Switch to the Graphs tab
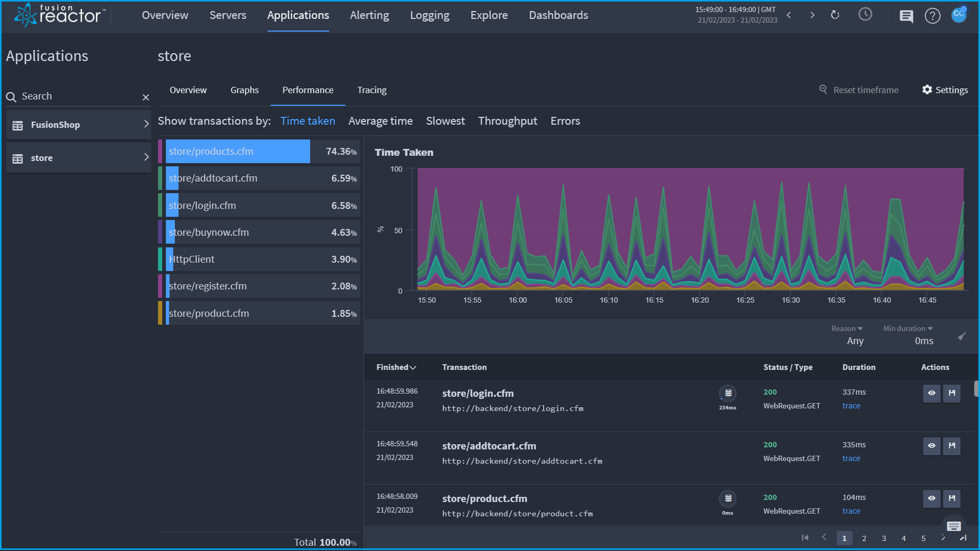 point(244,90)
